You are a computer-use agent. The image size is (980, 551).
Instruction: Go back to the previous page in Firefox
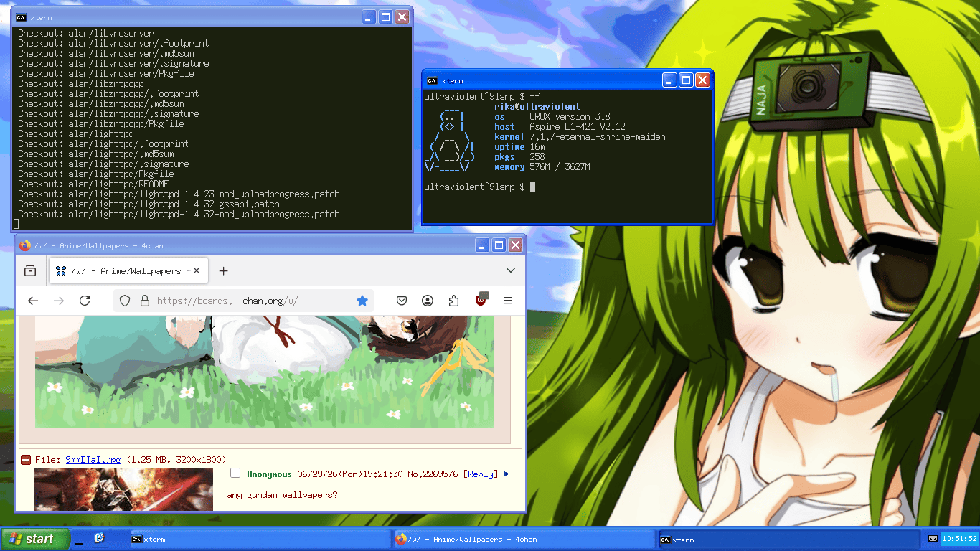pyautogui.click(x=33, y=301)
